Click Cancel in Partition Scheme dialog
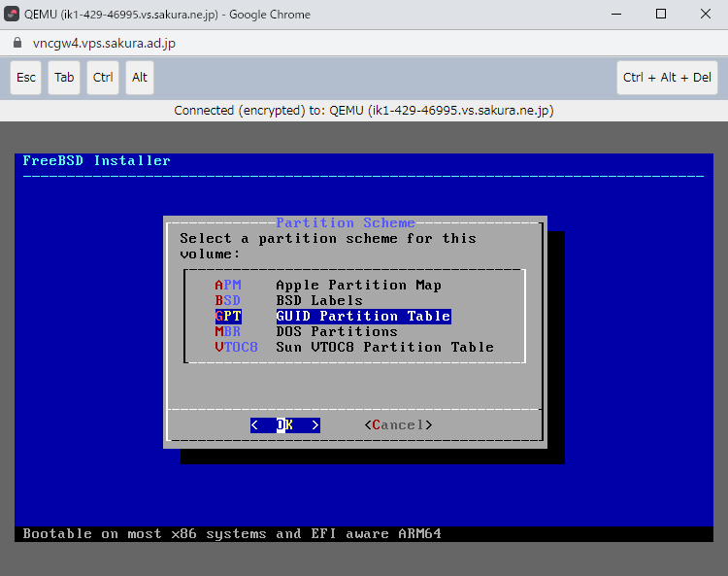Screen dimensions: 728x576 pyautogui.click(x=398, y=424)
